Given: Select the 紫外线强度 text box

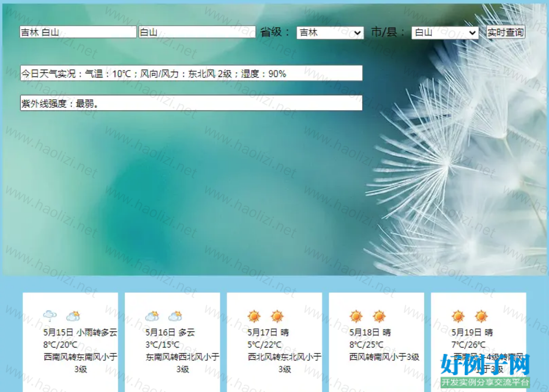Looking at the screenshot, I should (191, 103).
